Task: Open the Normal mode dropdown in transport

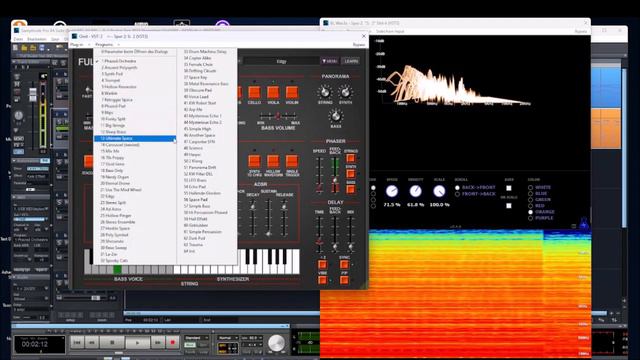Action: coord(228,338)
